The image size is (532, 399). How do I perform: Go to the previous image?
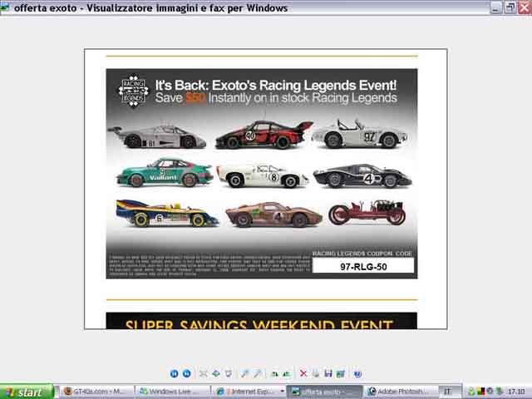(174, 373)
